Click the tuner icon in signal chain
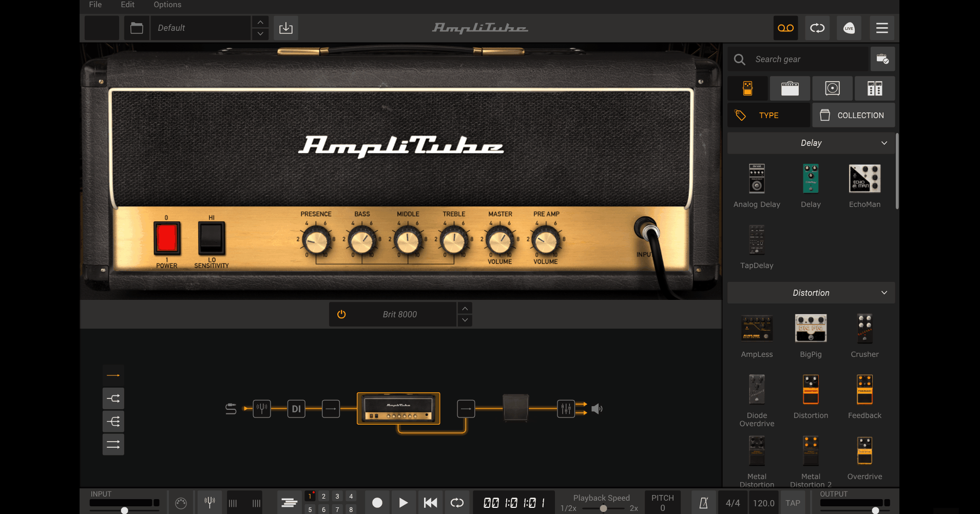 coord(262,409)
